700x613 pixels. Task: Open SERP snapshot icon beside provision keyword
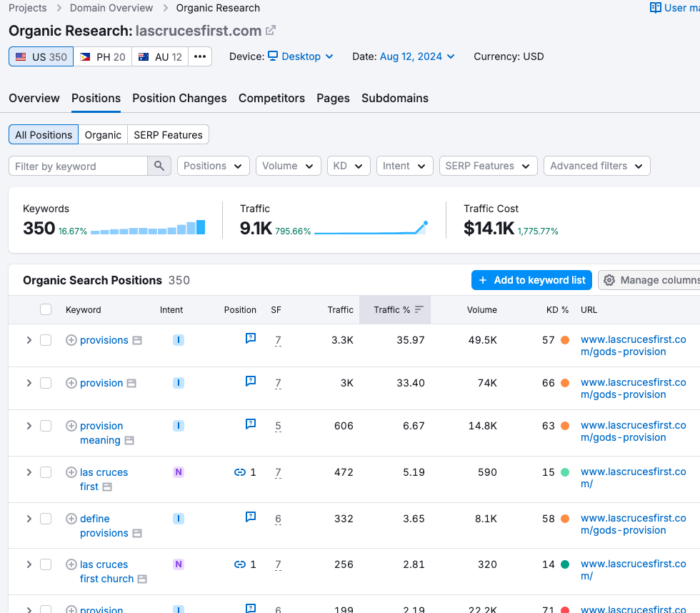point(131,383)
